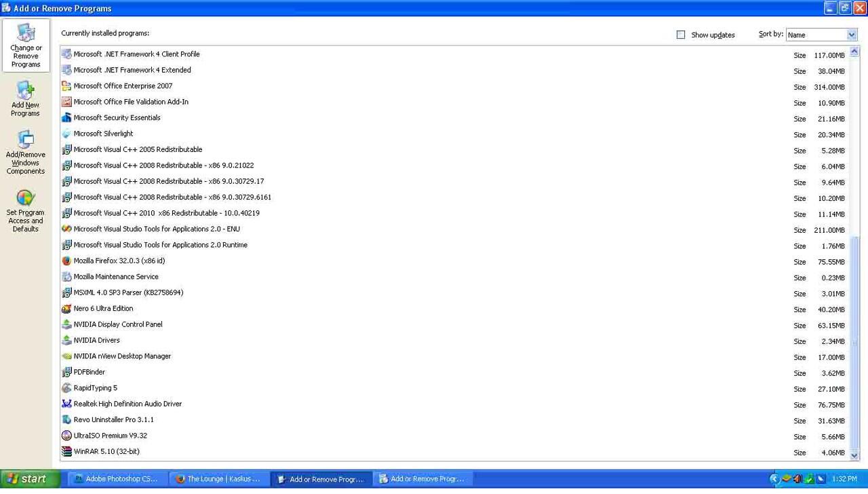Select Microsoft Visual Studio Tools ENU icon
The height and width of the screenshot is (494, 868).
point(66,229)
